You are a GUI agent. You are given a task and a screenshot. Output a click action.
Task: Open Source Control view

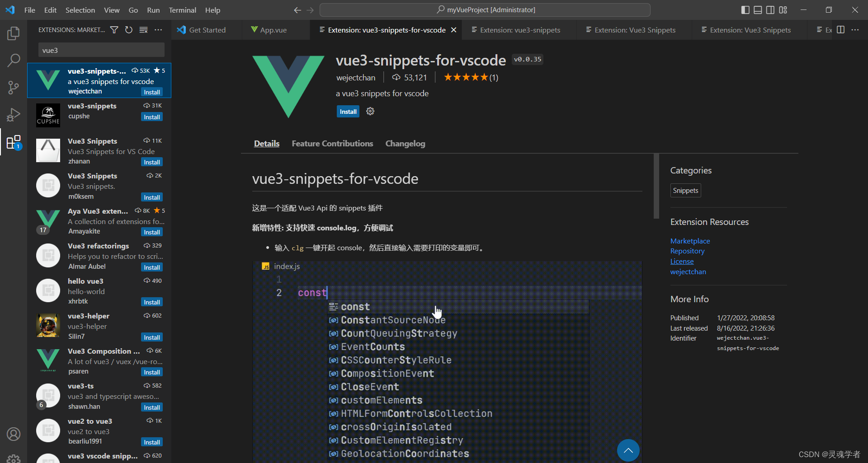[14, 87]
